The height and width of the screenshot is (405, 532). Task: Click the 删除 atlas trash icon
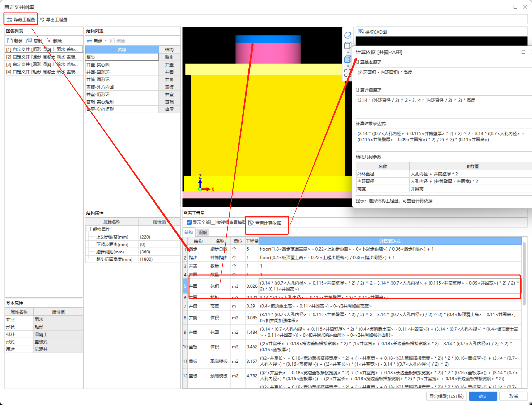(x=49, y=41)
